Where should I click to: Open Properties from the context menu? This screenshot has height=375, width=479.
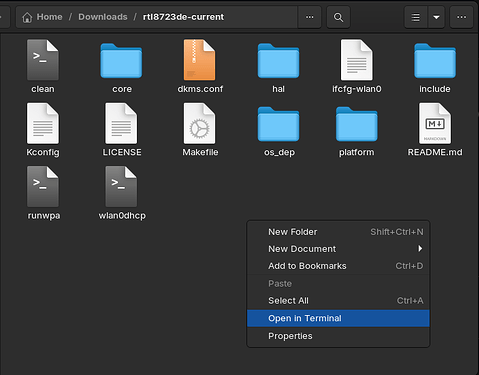(x=338, y=336)
